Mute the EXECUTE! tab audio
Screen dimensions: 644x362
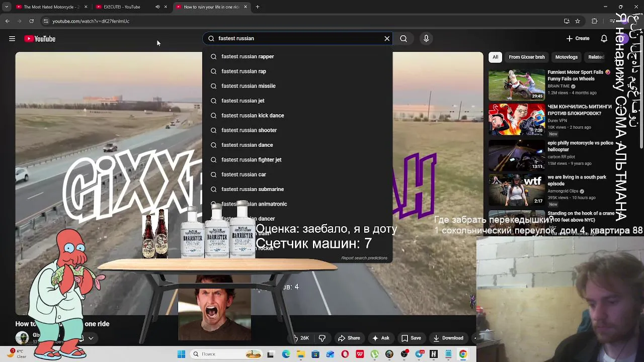[157, 7]
